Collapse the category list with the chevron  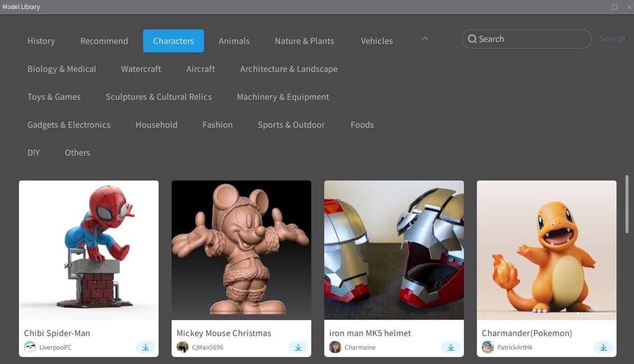tap(424, 39)
